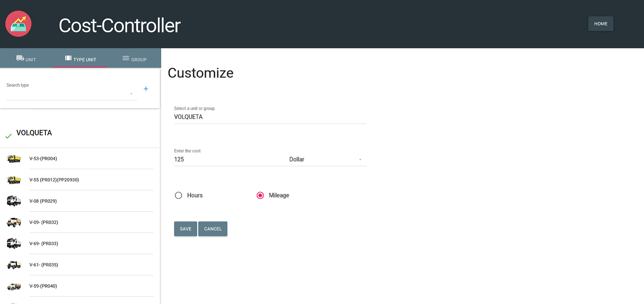The height and width of the screenshot is (304, 644).
Task: Select the Hours radio button
Action: tap(178, 196)
